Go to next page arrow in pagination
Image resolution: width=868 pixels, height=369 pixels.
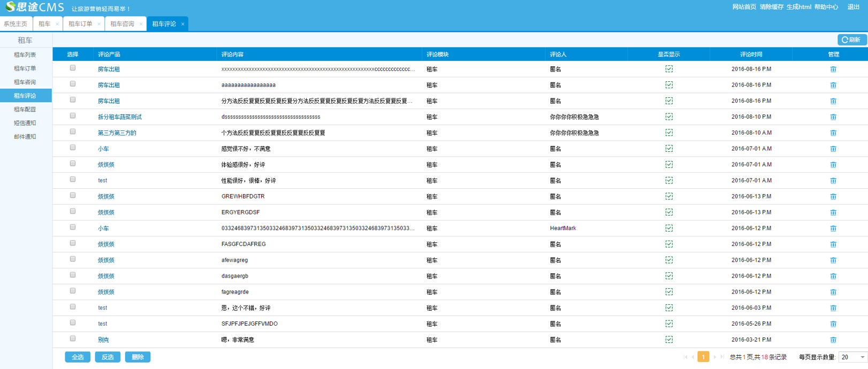(715, 357)
